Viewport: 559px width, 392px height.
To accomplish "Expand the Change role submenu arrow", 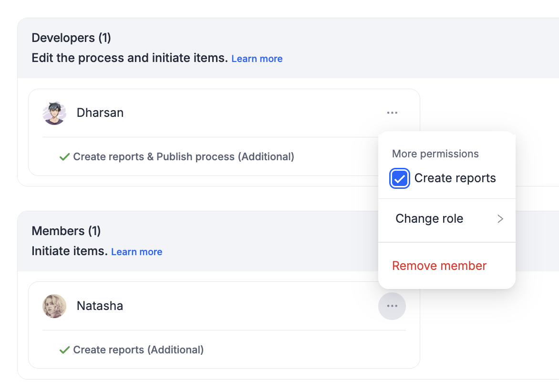I will [500, 219].
